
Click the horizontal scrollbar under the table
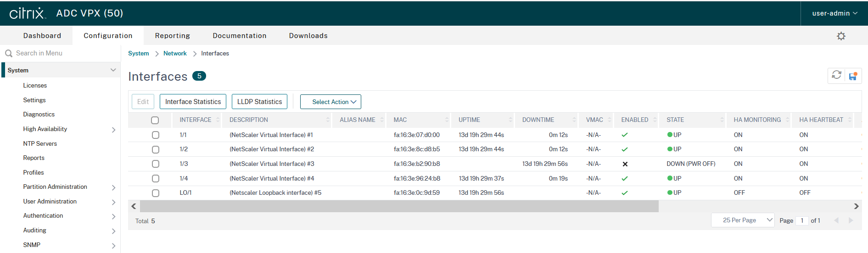(398, 207)
